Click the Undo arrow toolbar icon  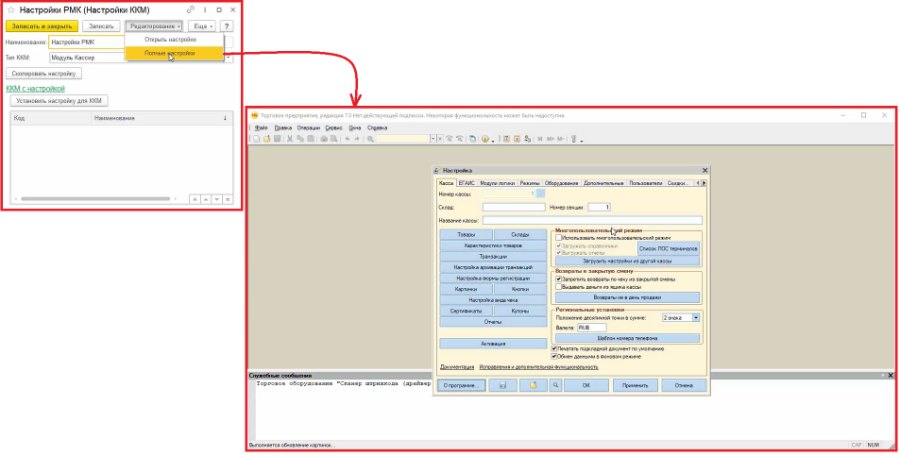[x=347, y=139]
